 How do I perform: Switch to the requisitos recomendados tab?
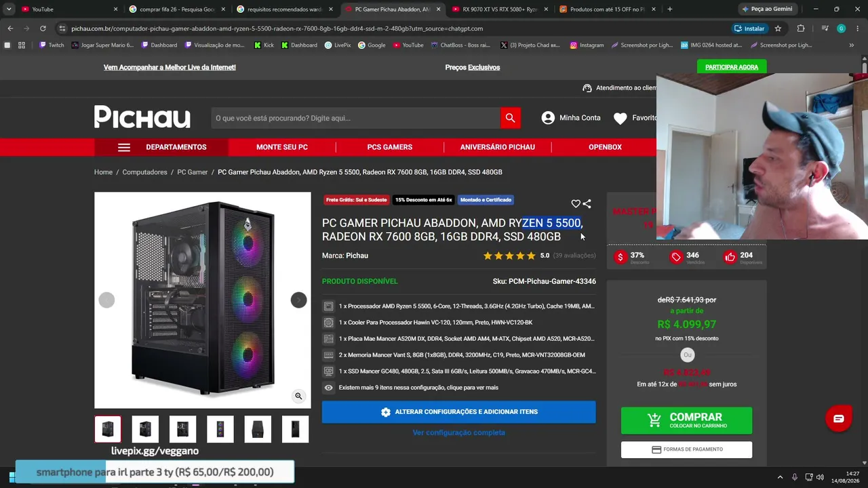pos(285,9)
